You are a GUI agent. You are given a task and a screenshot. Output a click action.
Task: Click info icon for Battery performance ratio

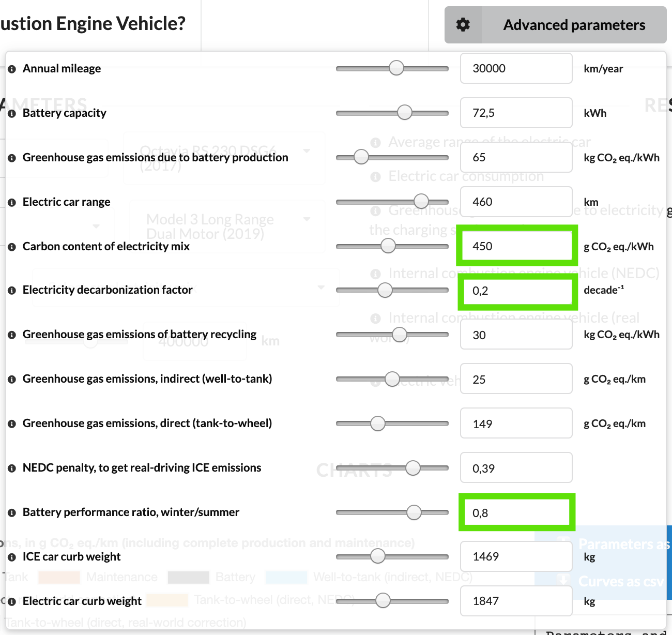(x=12, y=513)
